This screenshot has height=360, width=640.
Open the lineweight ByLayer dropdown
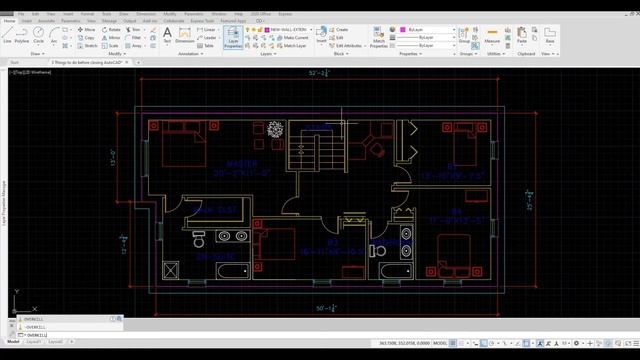(x=453, y=38)
